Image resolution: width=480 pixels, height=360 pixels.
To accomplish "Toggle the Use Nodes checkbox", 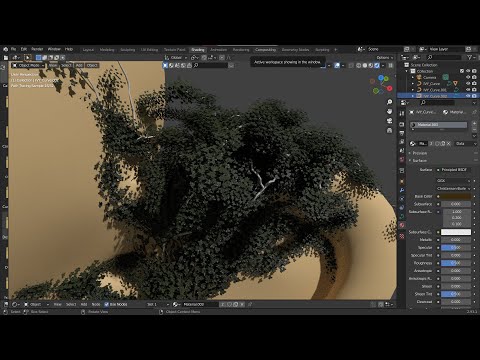I will [x=107, y=304].
